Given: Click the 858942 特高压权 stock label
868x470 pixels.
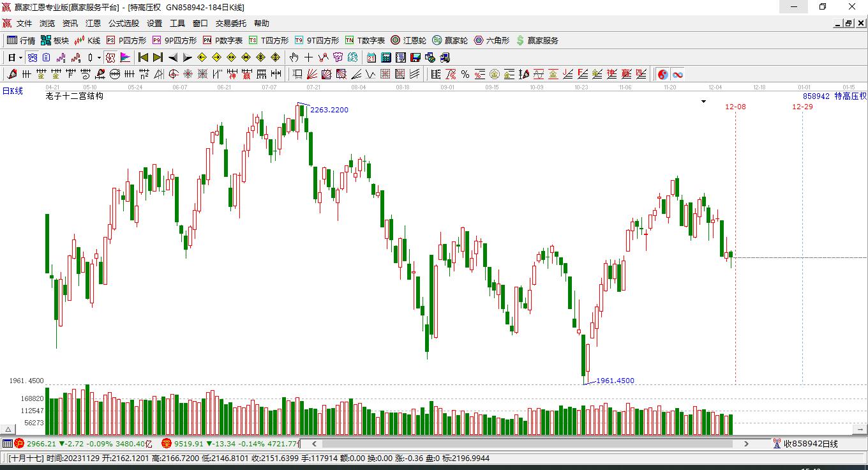Looking at the screenshot, I should tap(835, 96).
